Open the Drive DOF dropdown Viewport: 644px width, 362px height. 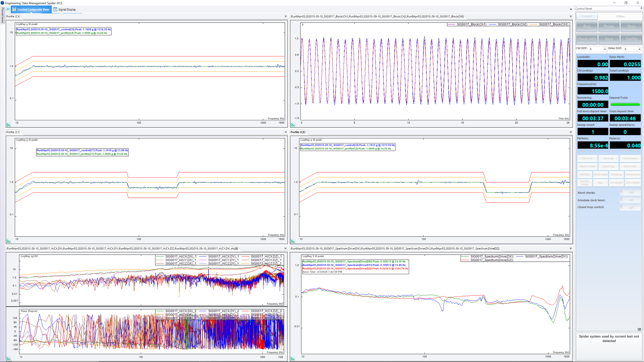639,49
